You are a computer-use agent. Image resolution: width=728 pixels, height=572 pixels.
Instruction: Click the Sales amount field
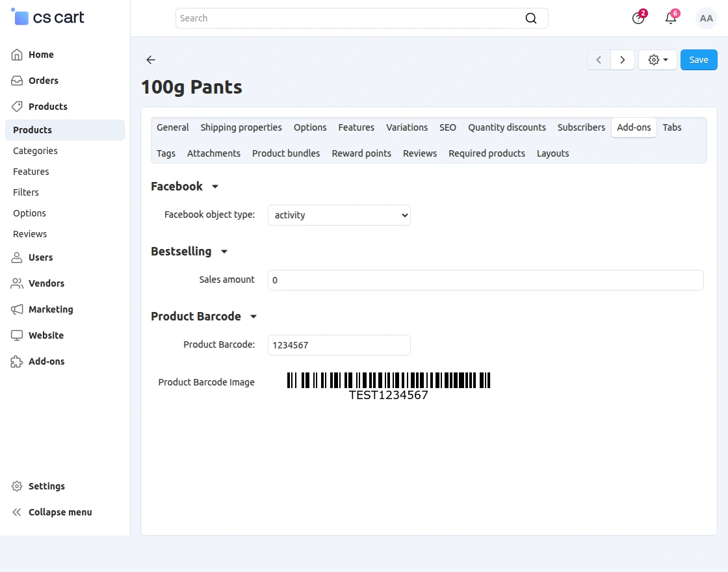pyautogui.click(x=486, y=280)
